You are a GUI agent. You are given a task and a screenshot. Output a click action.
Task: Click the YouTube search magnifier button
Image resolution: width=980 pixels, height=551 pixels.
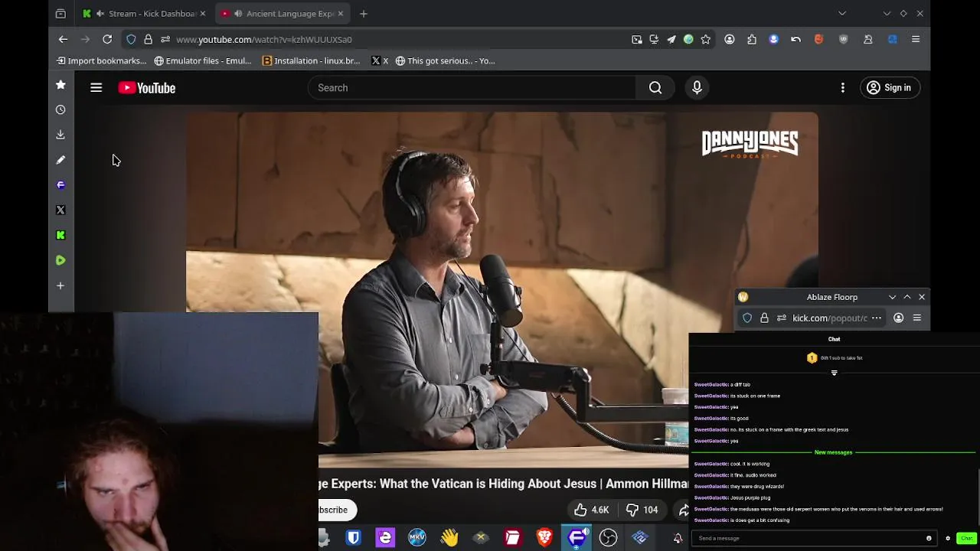pos(655,88)
